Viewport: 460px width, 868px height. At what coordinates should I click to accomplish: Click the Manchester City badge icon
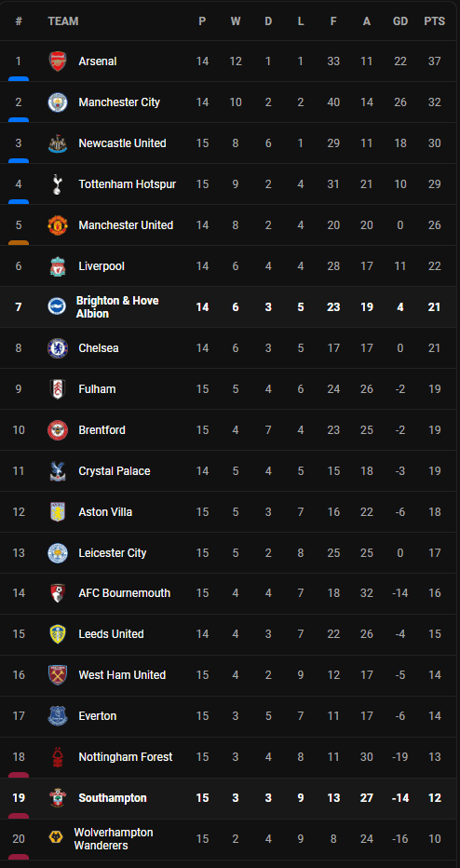58,102
